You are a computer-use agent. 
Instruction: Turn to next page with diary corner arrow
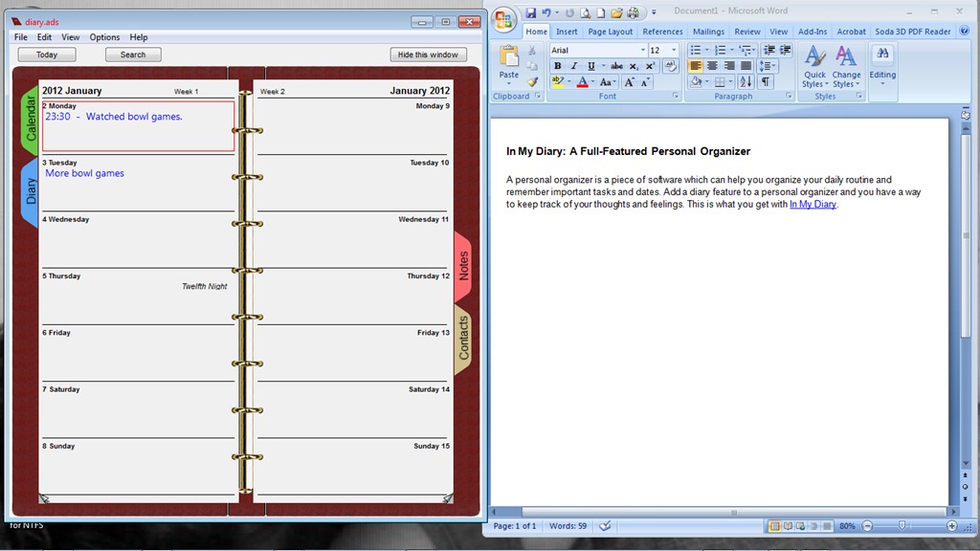(x=448, y=497)
